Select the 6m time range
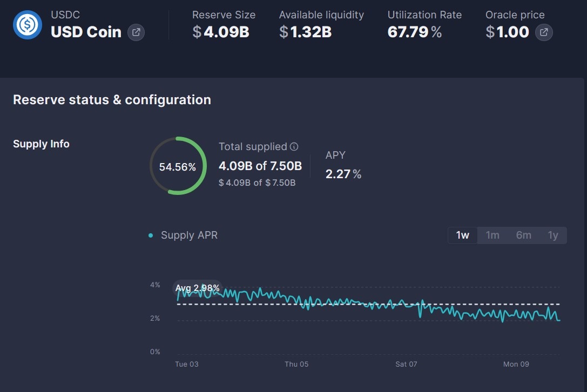This screenshot has height=392, width=587. pyautogui.click(x=523, y=235)
